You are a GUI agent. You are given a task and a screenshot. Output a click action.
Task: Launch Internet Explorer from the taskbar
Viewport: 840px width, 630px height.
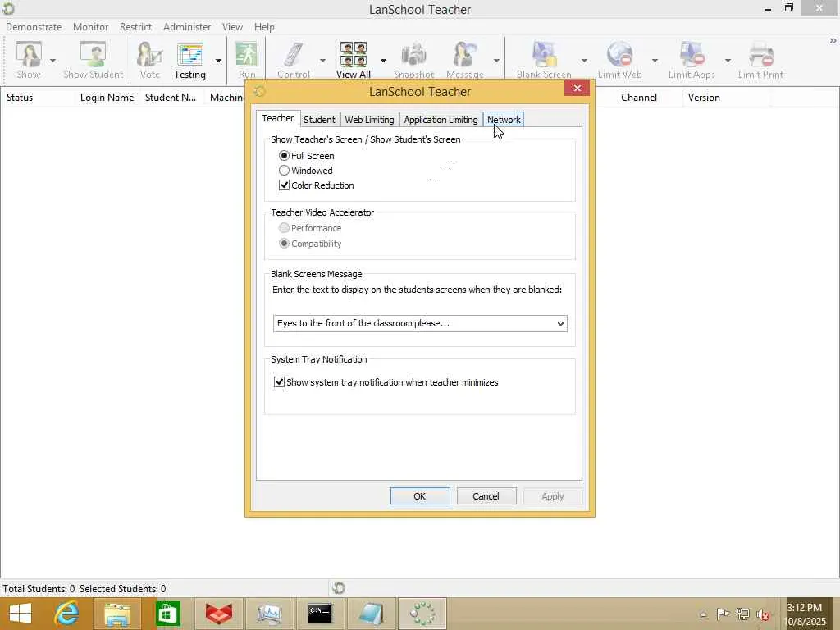tap(67, 614)
